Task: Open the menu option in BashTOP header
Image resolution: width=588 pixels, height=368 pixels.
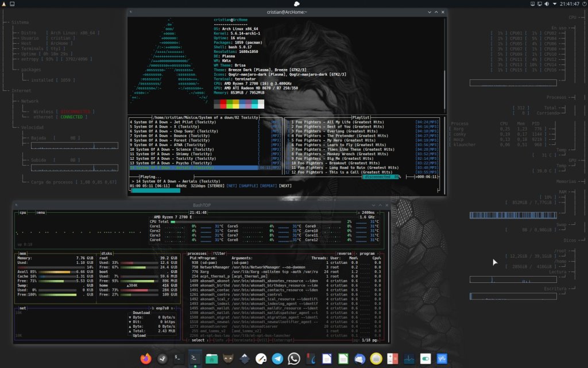Action: point(41,212)
